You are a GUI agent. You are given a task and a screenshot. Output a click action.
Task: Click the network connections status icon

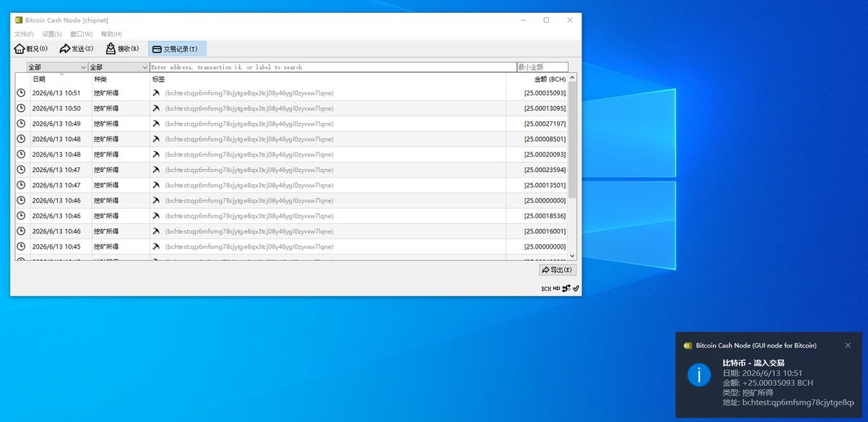[x=566, y=288]
